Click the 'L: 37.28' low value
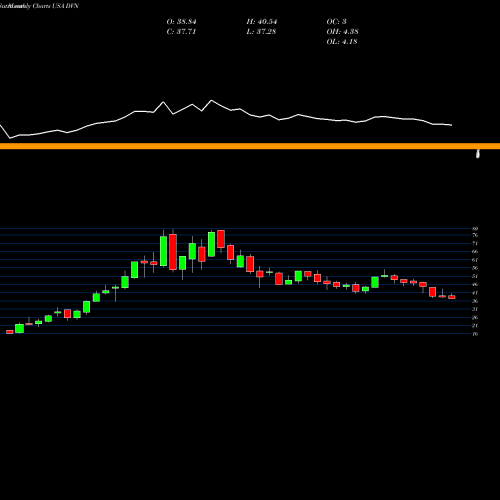 tap(261, 32)
